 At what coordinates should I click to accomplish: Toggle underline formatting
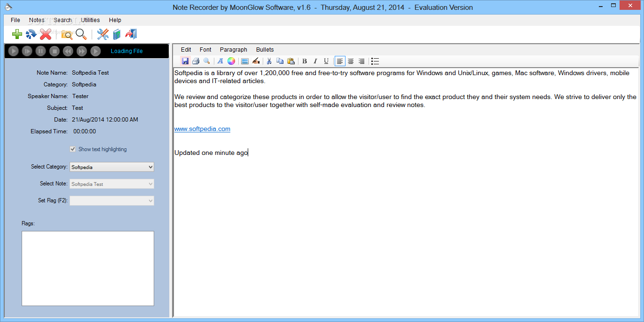tap(326, 61)
